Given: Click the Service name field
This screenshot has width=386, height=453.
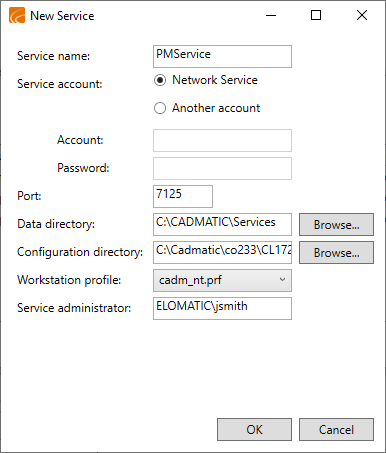Looking at the screenshot, I should click(x=222, y=56).
